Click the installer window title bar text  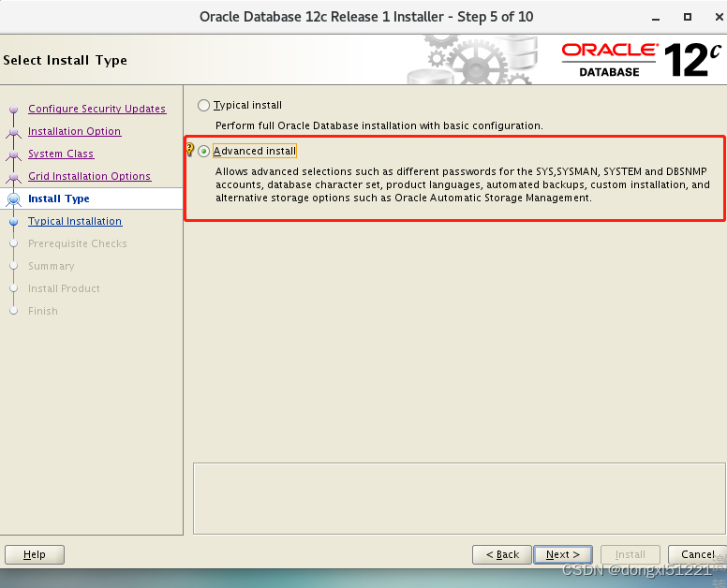click(x=366, y=17)
